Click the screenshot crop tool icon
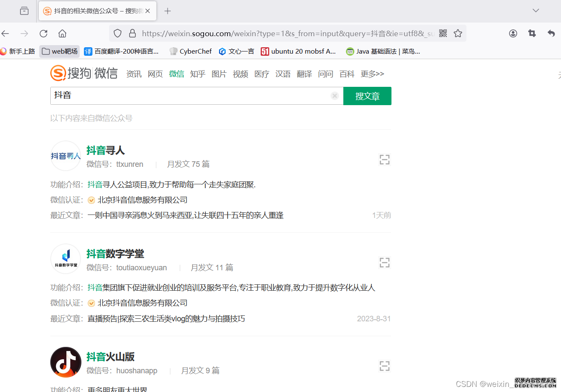 pyautogui.click(x=532, y=33)
